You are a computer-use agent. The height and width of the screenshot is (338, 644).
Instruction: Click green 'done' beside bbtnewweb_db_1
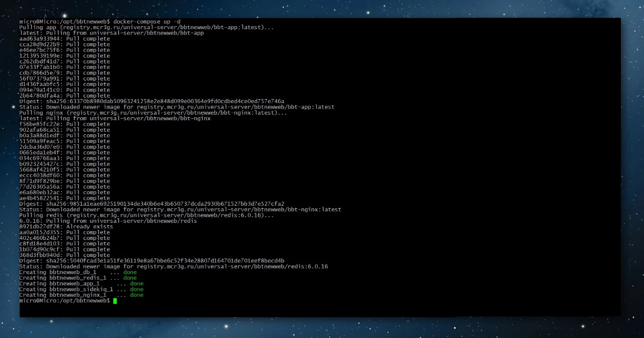[x=130, y=272]
